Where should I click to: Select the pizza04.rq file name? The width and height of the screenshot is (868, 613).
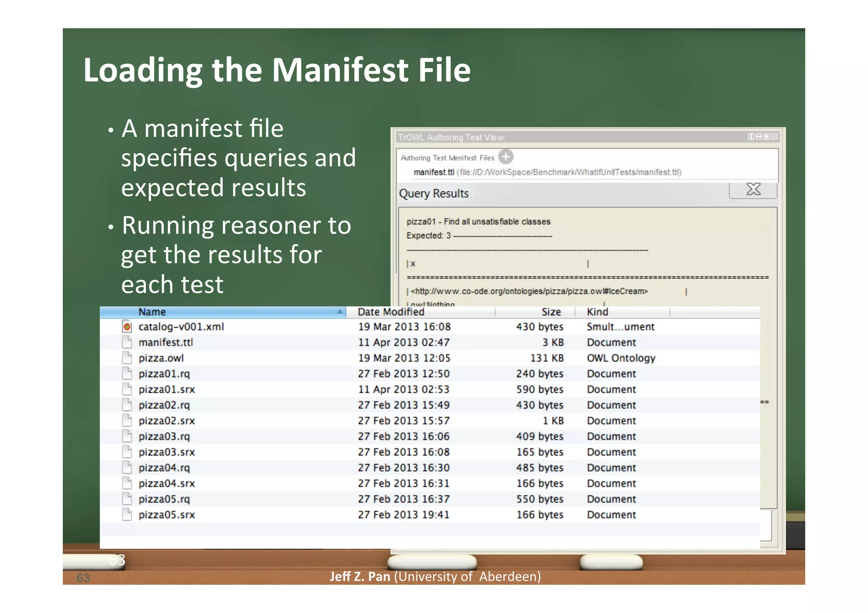pos(164,468)
